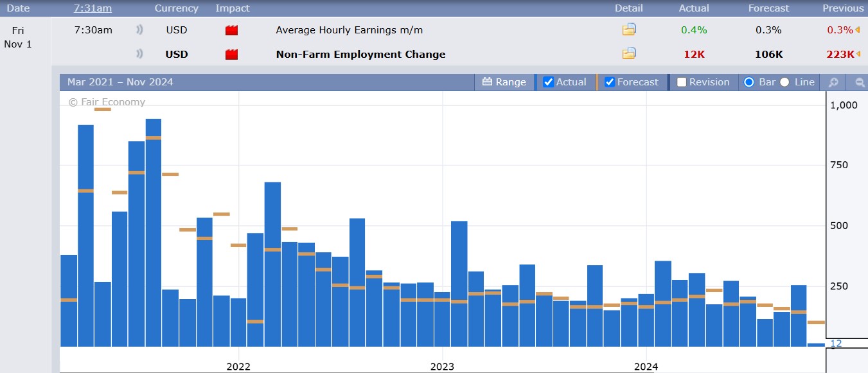Viewport: 868px width, 373px height.
Task: Uncheck the Actual checkbox
Action: (549, 82)
